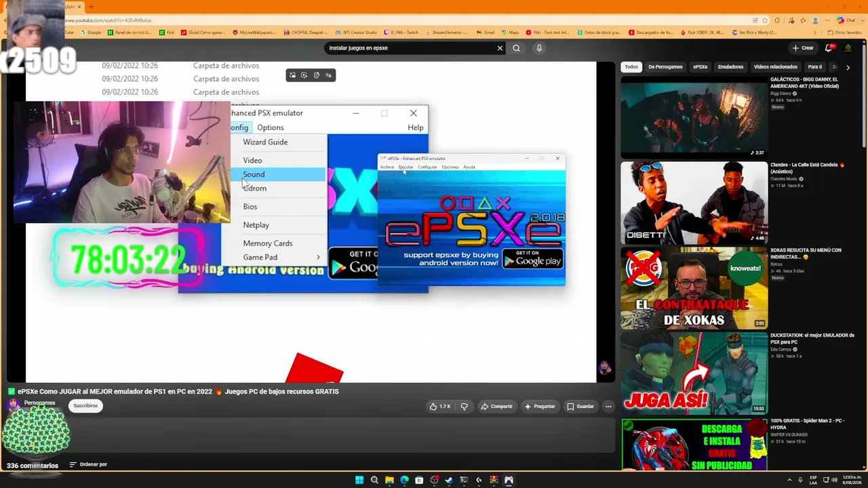Open the Help menu in ePSXe
The height and width of the screenshot is (488, 868).
pos(416,127)
